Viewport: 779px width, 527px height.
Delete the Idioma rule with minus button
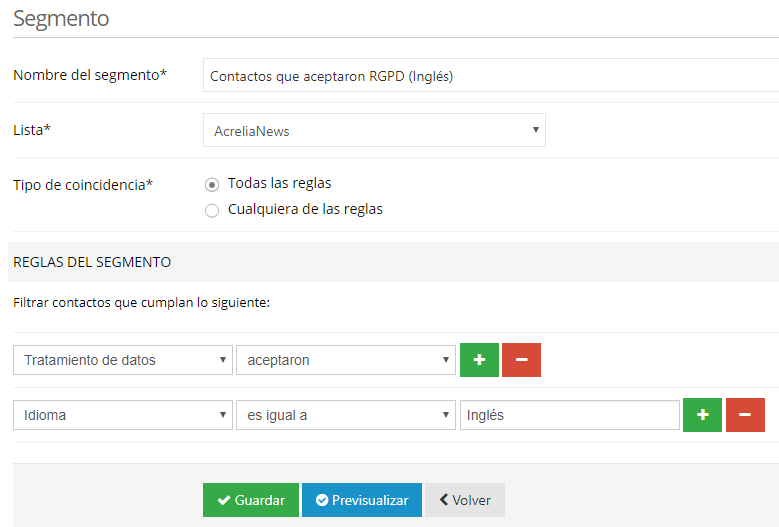pyautogui.click(x=744, y=415)
